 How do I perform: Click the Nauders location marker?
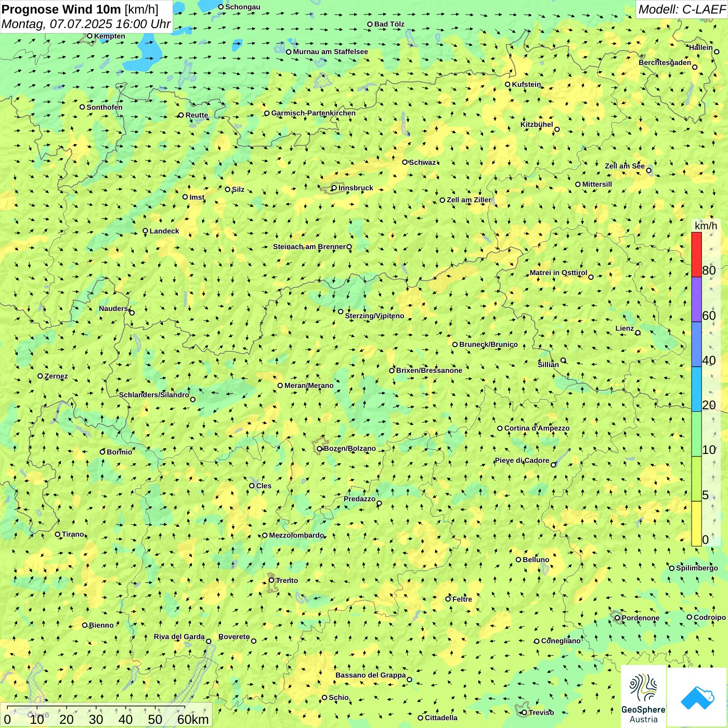(x=132, y=313)
